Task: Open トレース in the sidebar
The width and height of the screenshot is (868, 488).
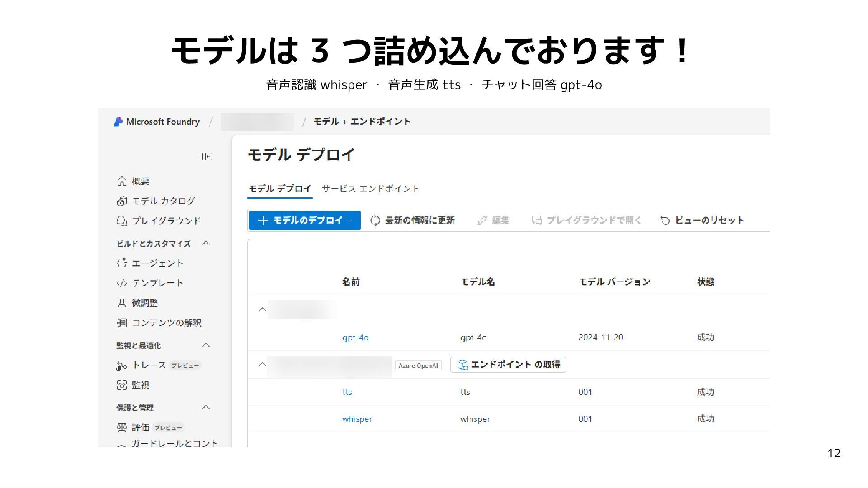Action: [x=149, y=365]
